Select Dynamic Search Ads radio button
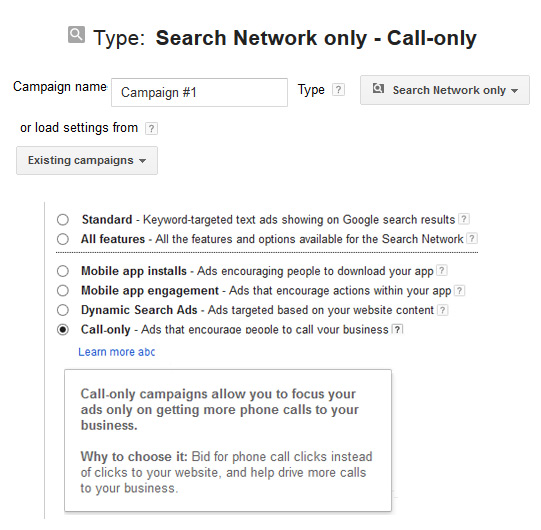The image size is (541, 530). coord(63,310)
